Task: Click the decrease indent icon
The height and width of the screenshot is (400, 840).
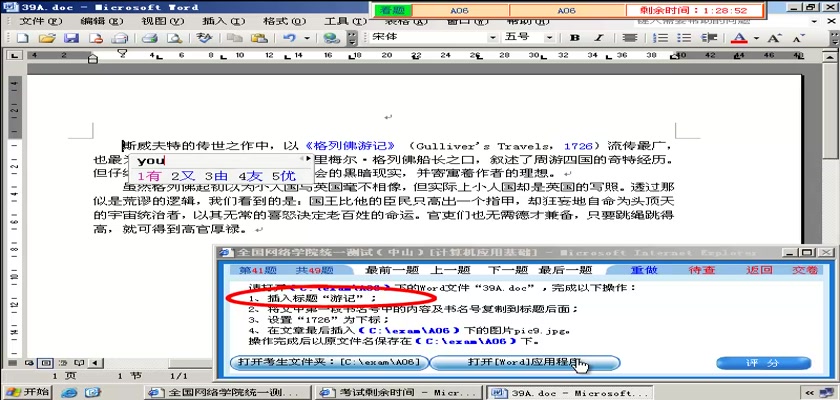Action: click(709, 38)
